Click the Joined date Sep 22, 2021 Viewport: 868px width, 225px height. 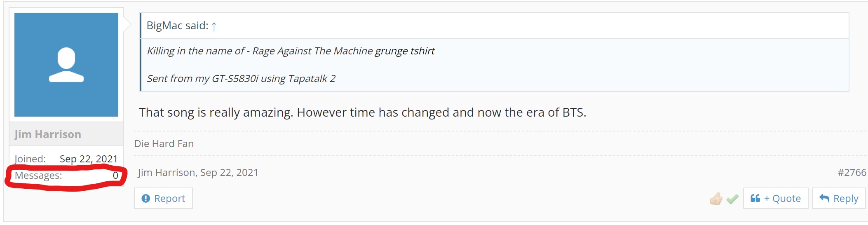89,159
